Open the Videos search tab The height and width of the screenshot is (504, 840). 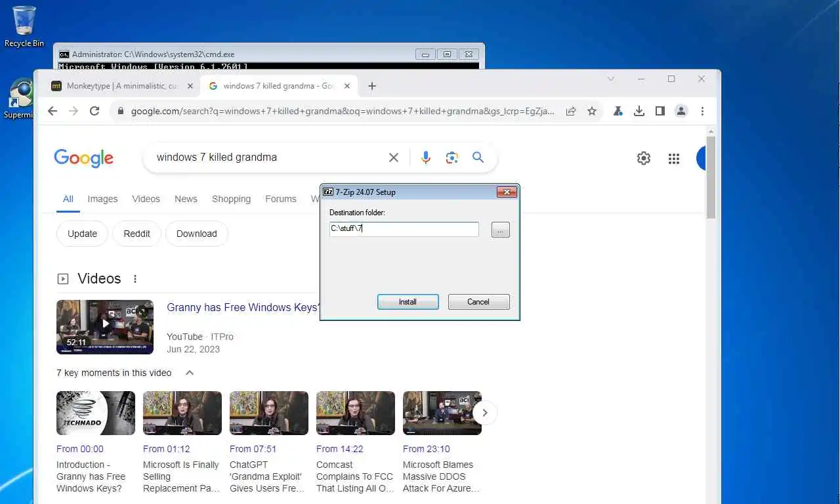point(146,199)
